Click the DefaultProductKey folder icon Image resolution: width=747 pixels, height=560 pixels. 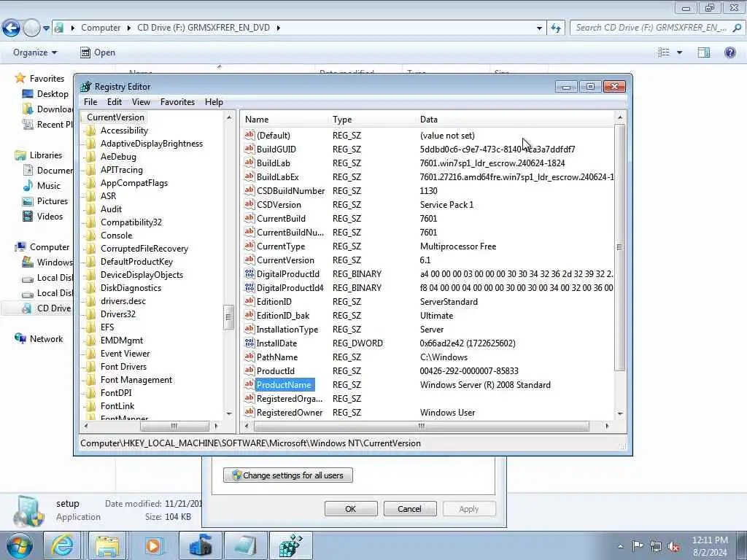click(x=90, y=262)
